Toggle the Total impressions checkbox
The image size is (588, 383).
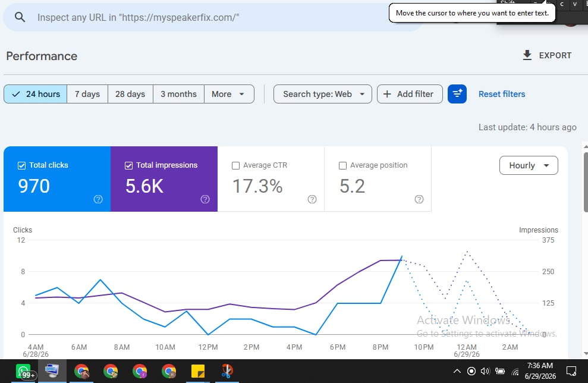tap(128, 165)
